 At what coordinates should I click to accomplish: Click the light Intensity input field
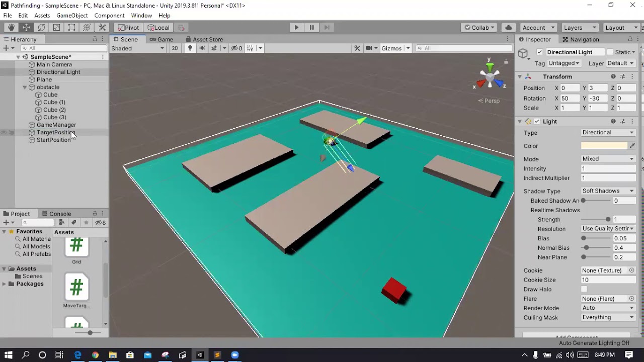[x=608, y=169]
